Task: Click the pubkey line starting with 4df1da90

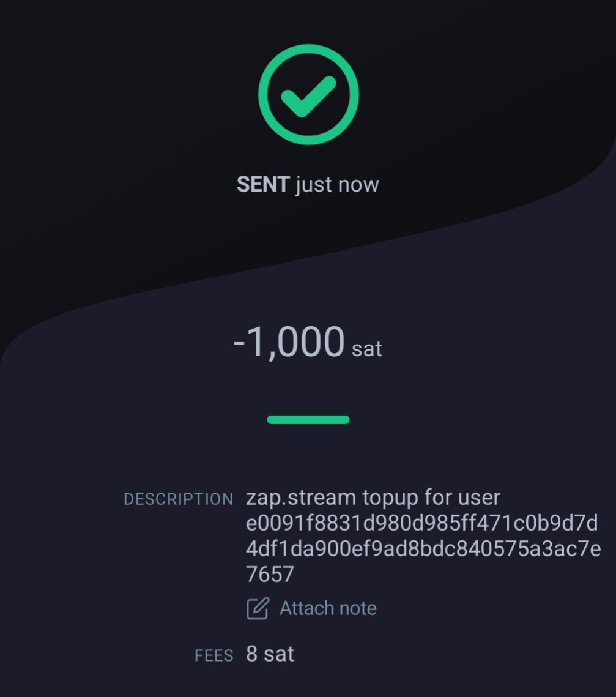Action: [423, 549]
